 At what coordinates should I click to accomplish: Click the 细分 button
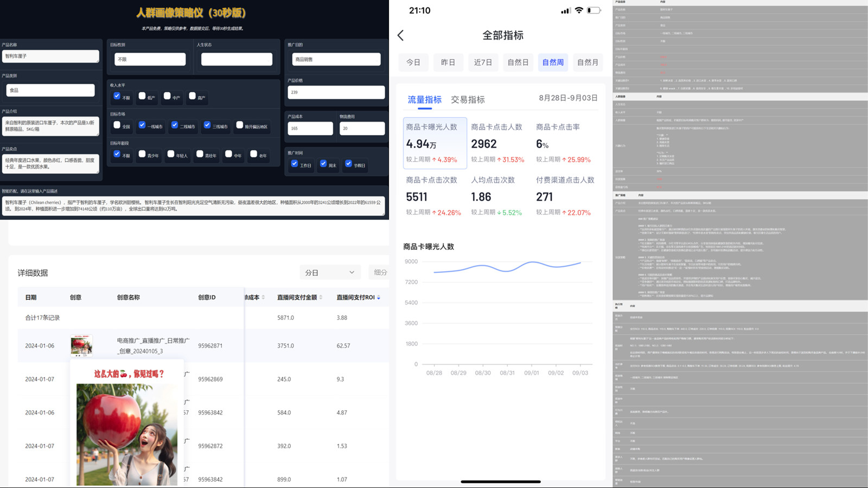[x=381, y=272]
